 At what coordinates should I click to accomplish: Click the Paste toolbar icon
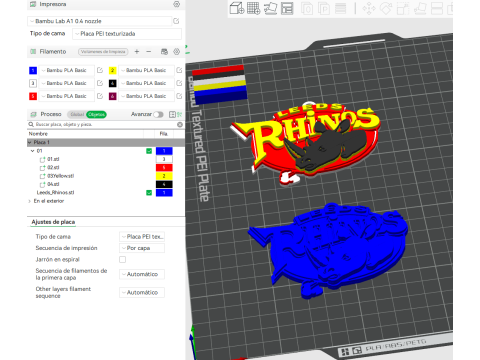(324, 8)
